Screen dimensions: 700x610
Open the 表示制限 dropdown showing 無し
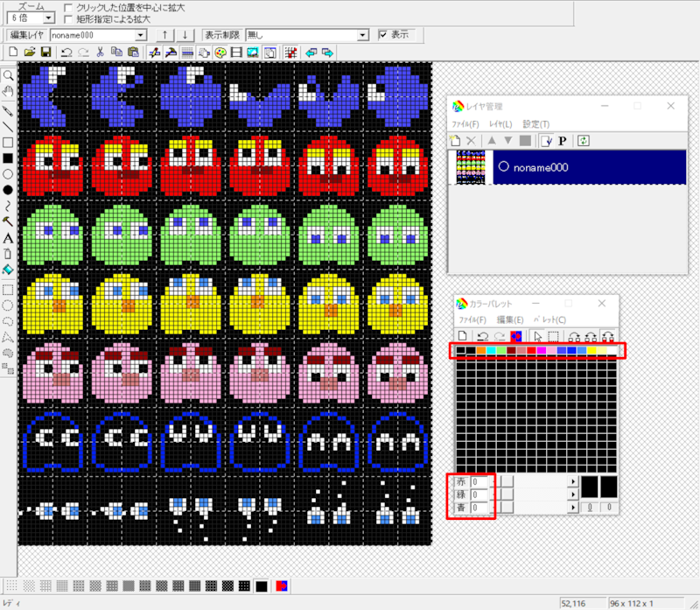pos(363,35)
